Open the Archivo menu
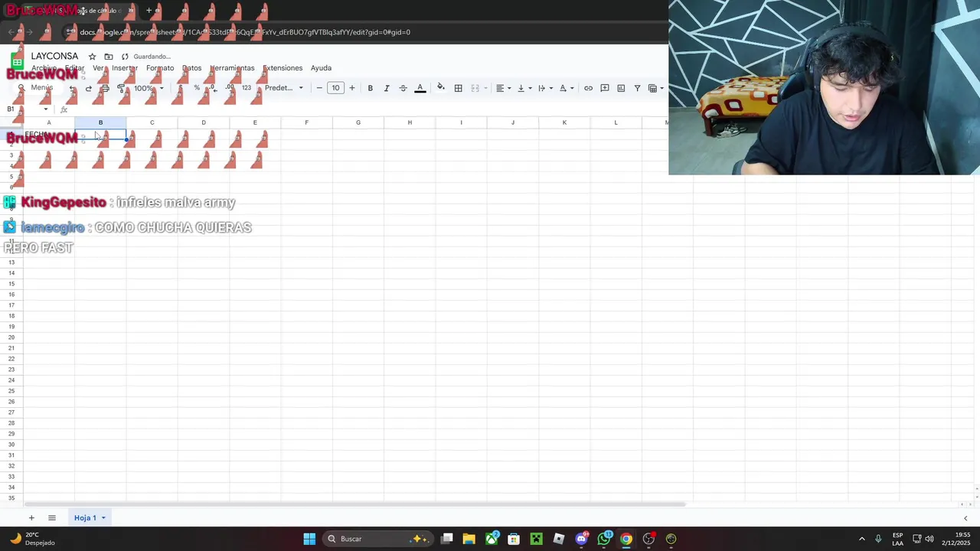This screenshot has width=980, height=551. 44,68
